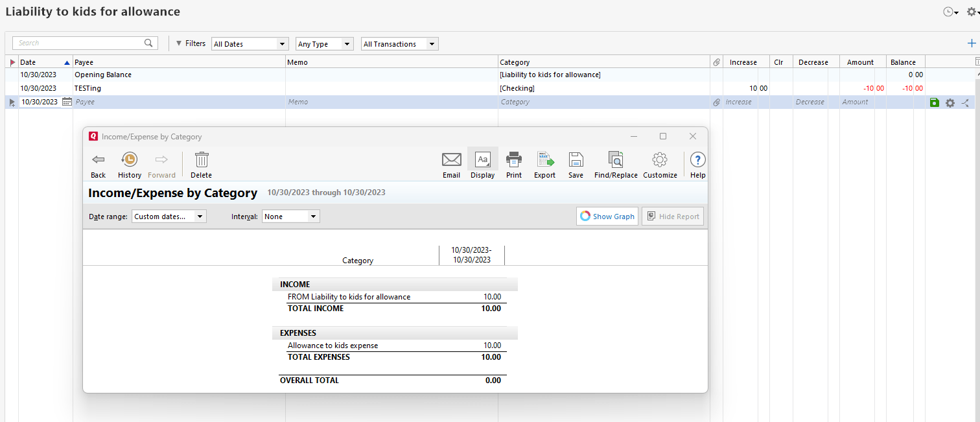This screenshot has width=980, height=422.
Task: Open the clock history menu at top right
Action: 948,12
